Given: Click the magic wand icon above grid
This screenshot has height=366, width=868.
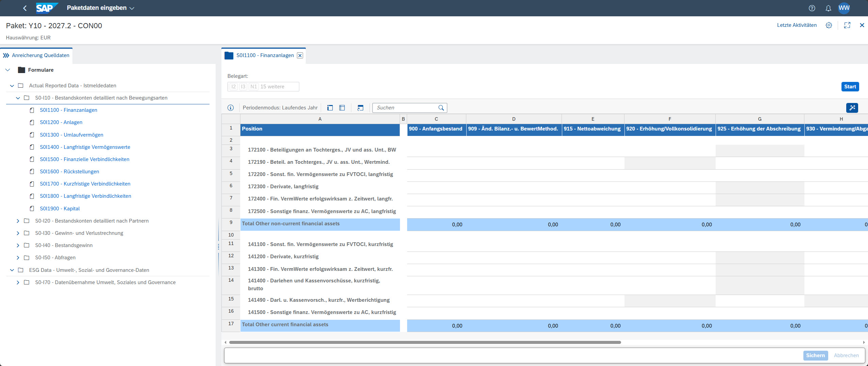Looking at the screenshot, I should [852, 108].
